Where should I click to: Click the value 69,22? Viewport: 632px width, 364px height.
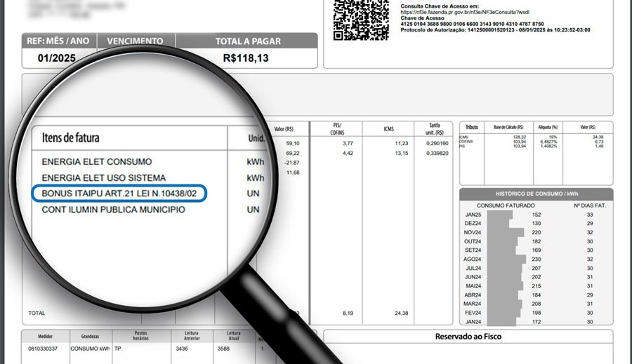point(293,154)
